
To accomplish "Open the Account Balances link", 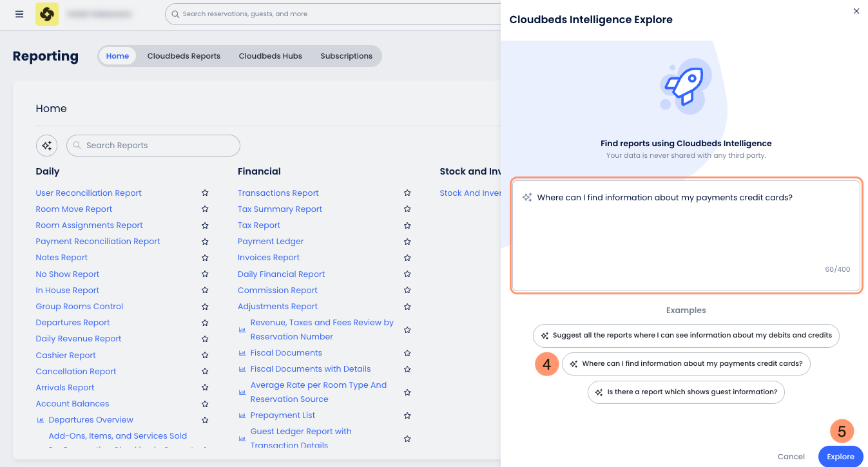I will (x=72, y=404).
